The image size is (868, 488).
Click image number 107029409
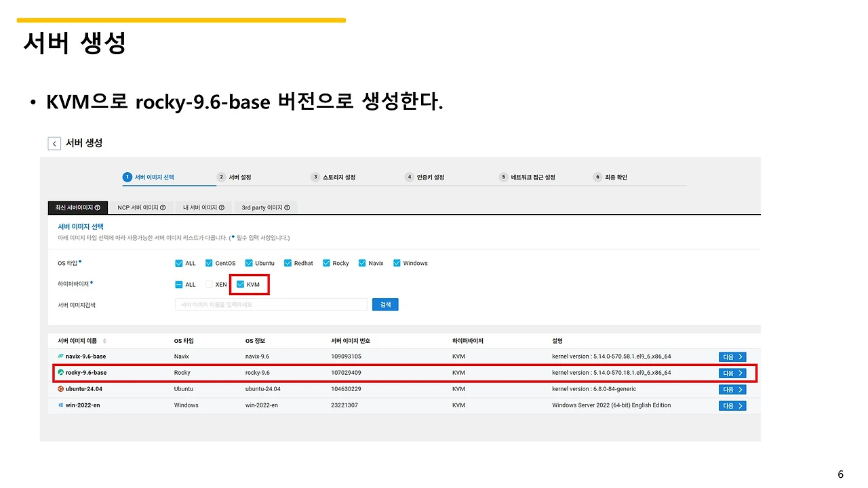pos(346,373)
